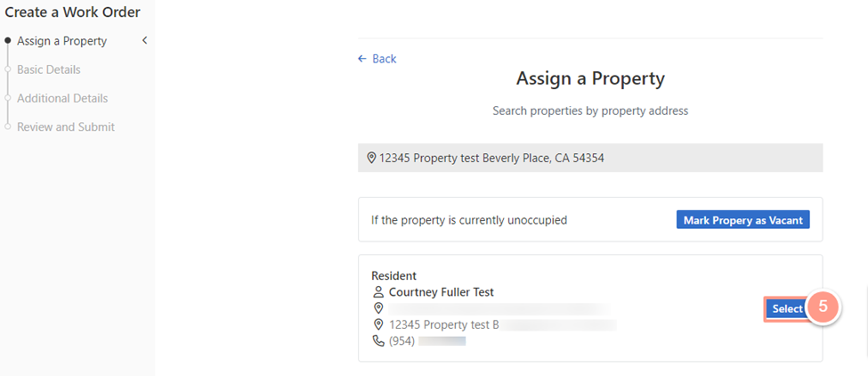Go to Review and Submit step
The image size is (868, 376).
pos(66,127)
